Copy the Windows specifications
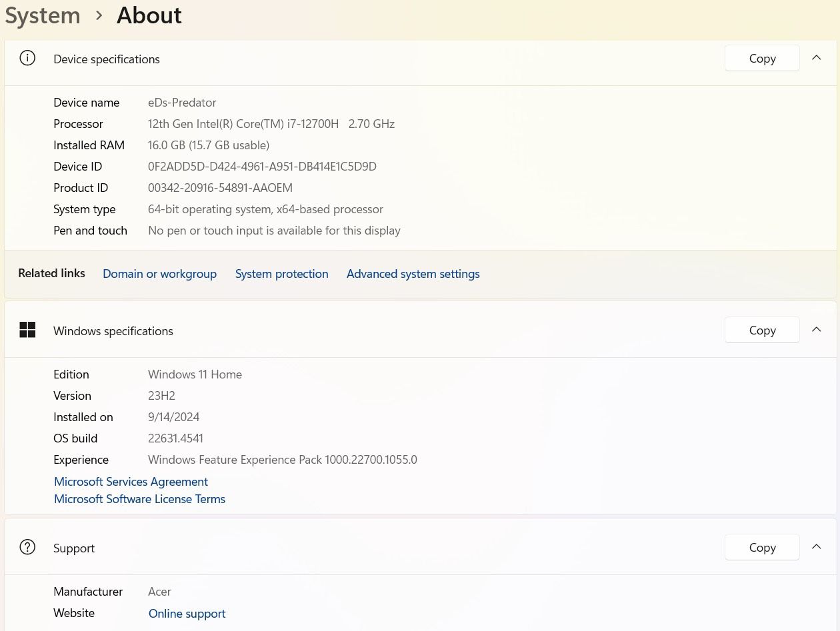840x631 pixels. click(x=762, y=330)
